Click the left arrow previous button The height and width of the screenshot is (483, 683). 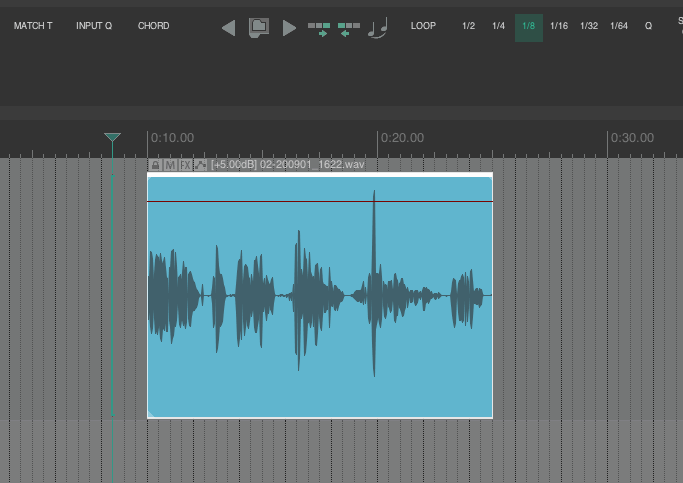228,28
